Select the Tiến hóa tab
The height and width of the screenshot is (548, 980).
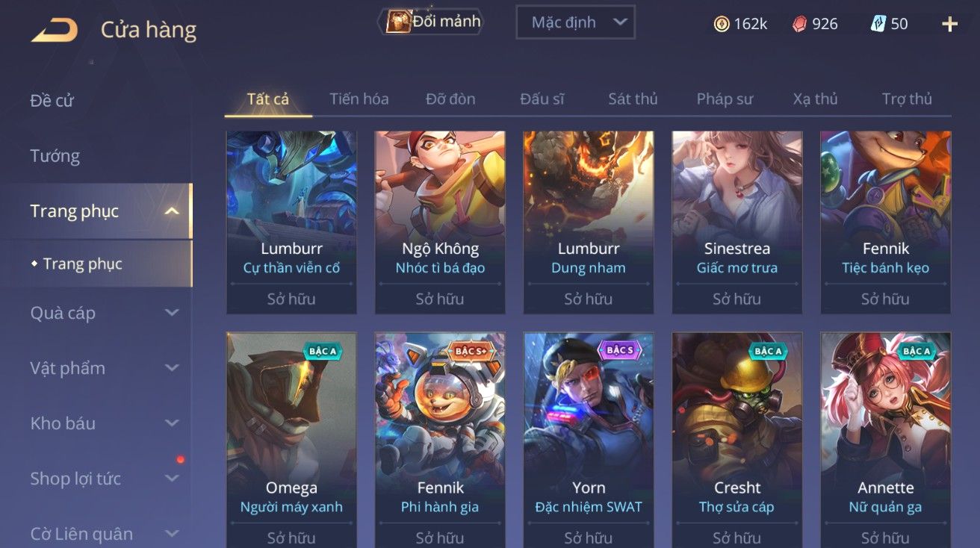click(x=359, y=99)
